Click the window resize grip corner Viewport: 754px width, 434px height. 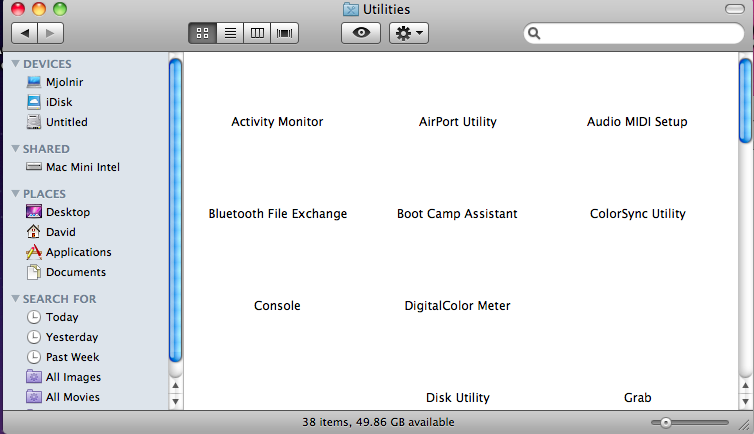point(744,424)
